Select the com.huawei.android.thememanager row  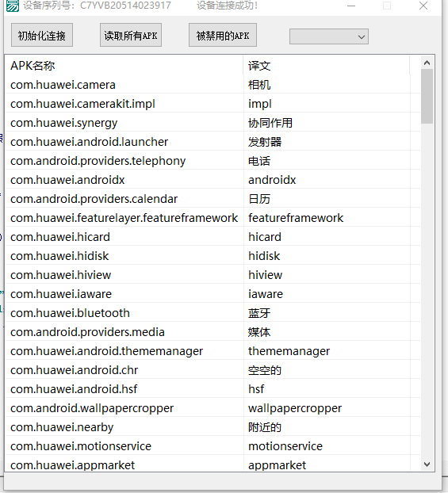(213, 351)
